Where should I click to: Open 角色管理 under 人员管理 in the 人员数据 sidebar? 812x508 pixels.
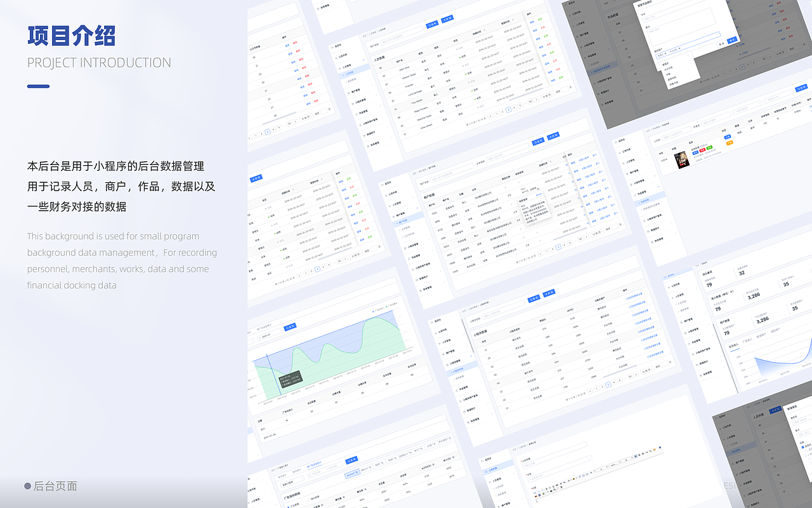point(351,81)
